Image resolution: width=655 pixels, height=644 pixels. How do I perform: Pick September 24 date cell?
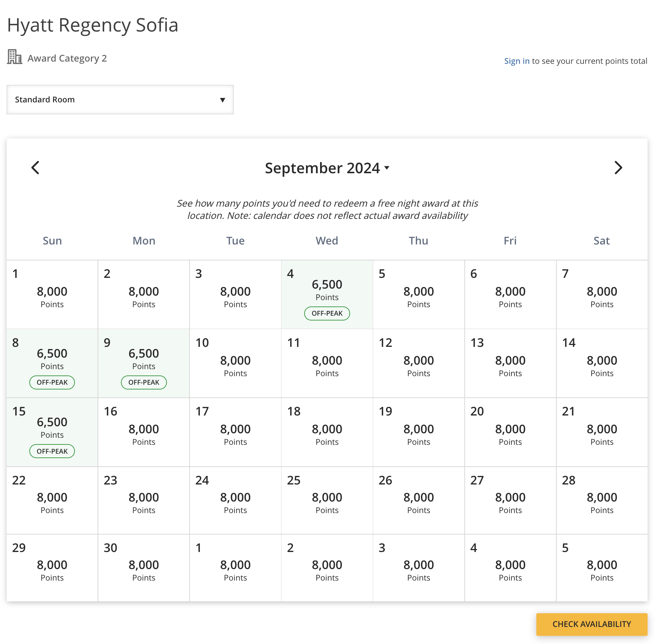coord(236,500)
